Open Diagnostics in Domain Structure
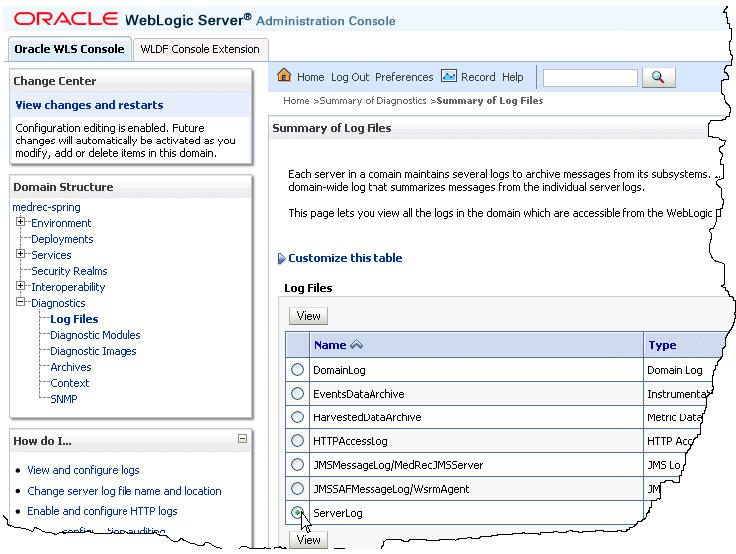This screenshot has width=736, height=554. point(58,303)
